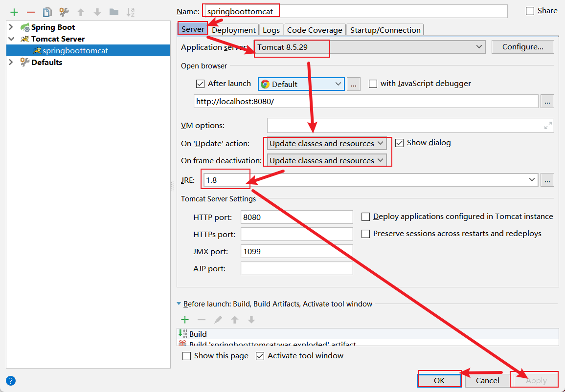Toggle the Share checkbox
Image resolution: width=565 pixels, height=392 pixels.
coord(530,11)
